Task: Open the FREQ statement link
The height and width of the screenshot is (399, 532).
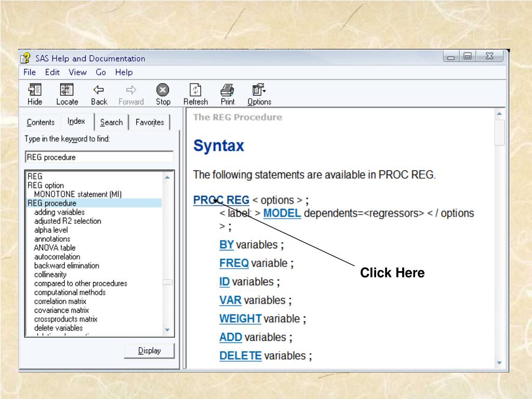Action: point(234,263)
